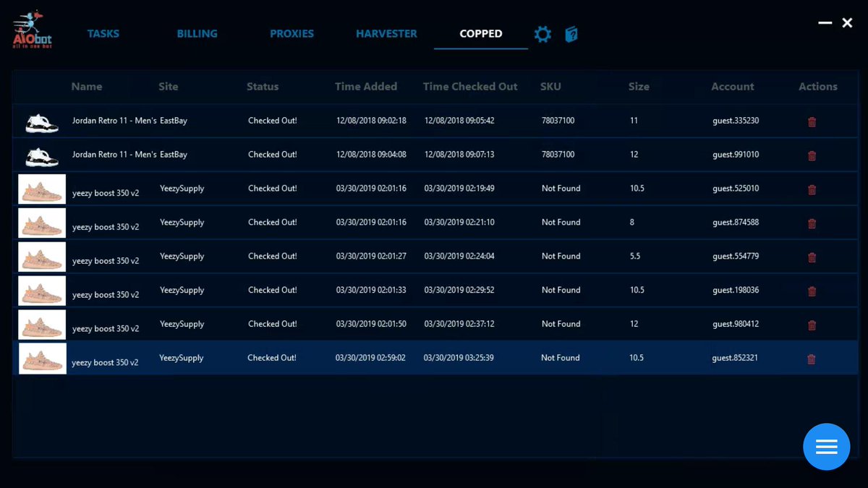Click size value 8
Image resolution: width=868 pixels, height=488 pixels.
tap(632, 223)
